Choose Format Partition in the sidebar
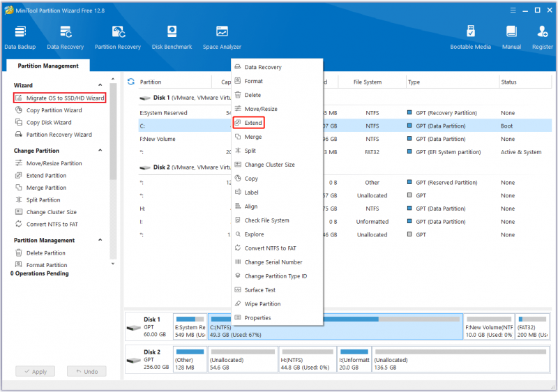Screen dimensions: 558x392 pyautogui.click(x=41, y=265)
